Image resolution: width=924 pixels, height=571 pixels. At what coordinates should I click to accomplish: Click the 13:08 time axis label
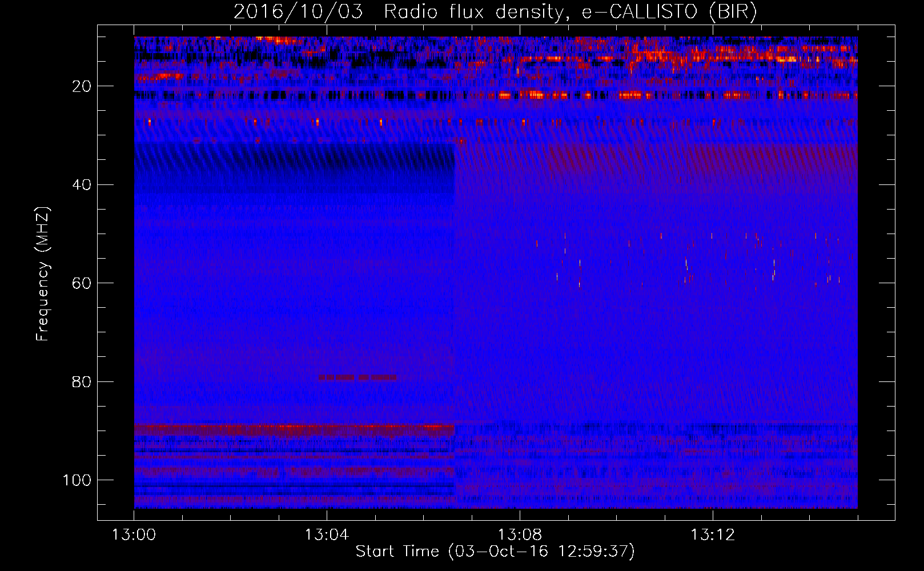520,535
